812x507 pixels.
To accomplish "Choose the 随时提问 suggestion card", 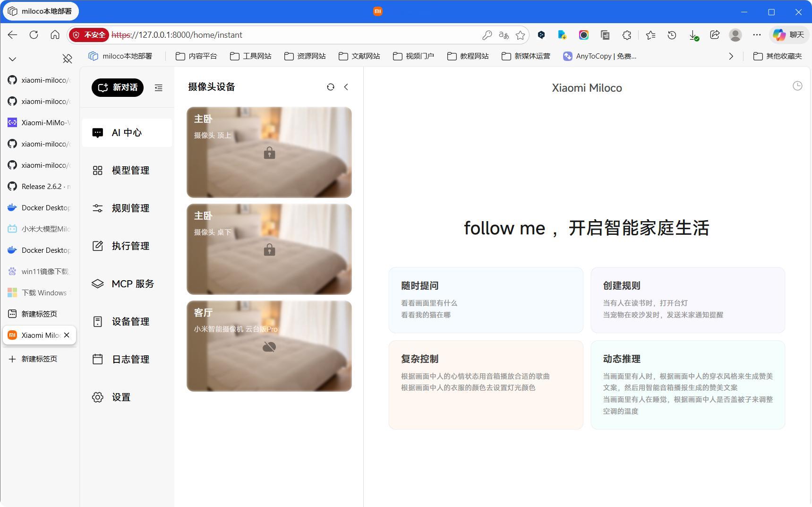I will tap(486, 300).
